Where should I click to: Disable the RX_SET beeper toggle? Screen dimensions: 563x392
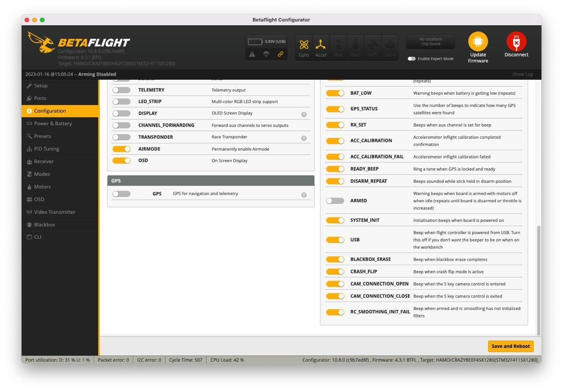point(335,125)
